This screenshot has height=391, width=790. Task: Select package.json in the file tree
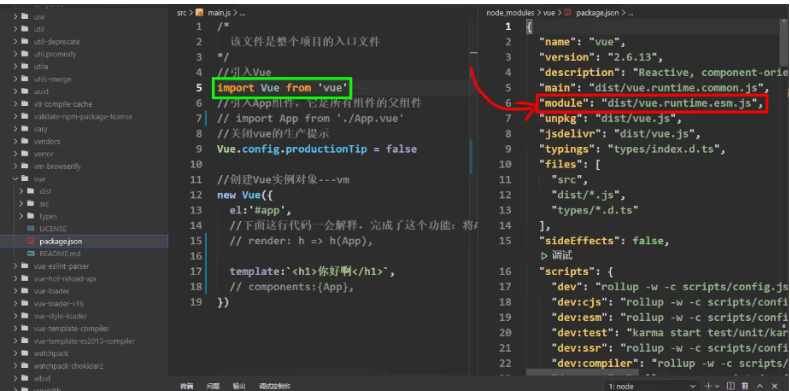84,241
